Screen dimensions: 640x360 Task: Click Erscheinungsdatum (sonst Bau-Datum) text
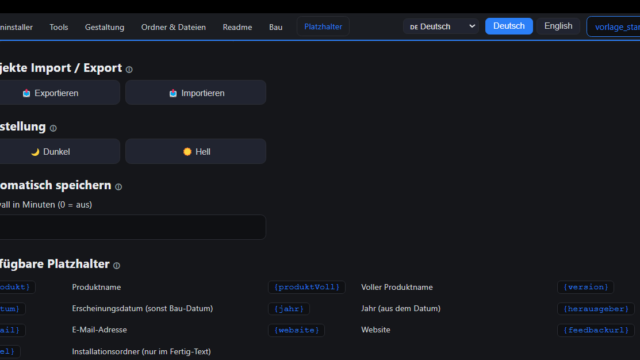142,309
